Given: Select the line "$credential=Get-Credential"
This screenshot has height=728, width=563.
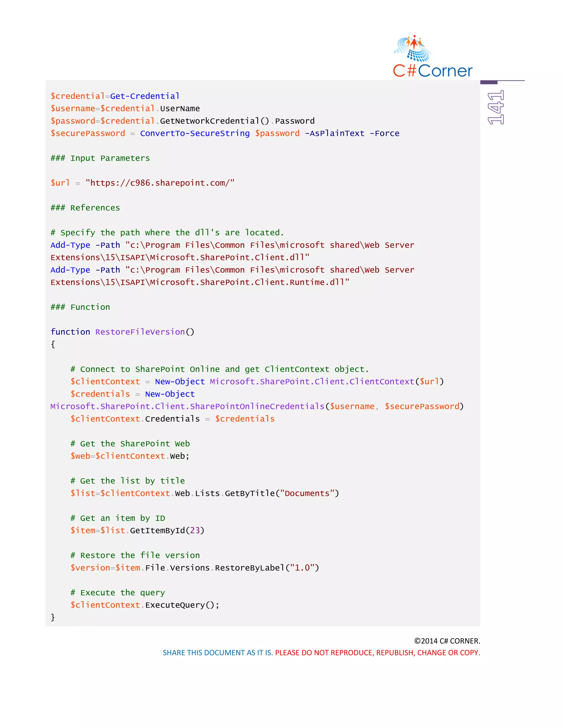Looking at the screenshot, I should (x=115, y=96).
